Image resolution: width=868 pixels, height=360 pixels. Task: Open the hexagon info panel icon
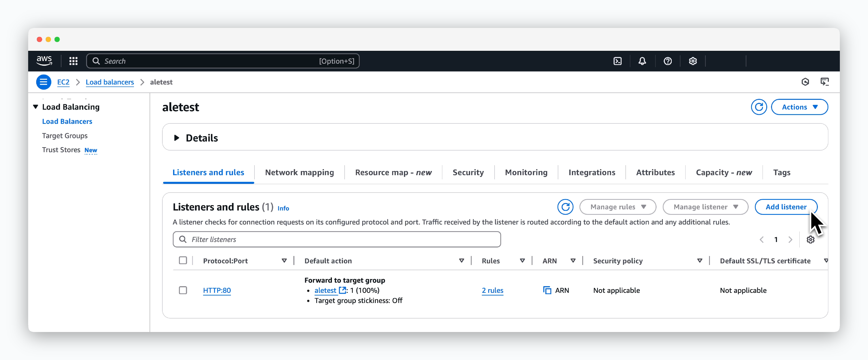pos(805,82)
